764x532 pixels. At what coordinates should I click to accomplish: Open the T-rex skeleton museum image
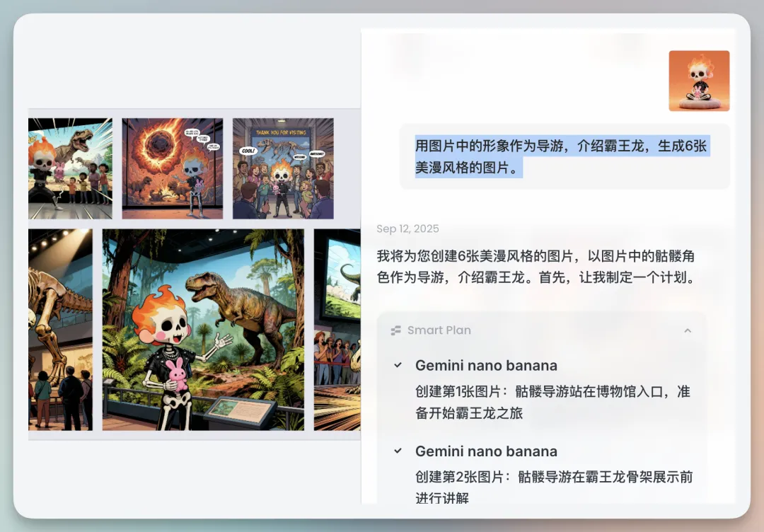coord(60,329)
